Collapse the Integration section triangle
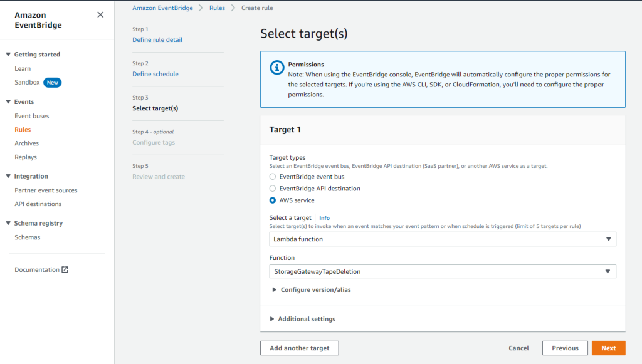The width and height of the screenshot is (642, 364). 8,176
